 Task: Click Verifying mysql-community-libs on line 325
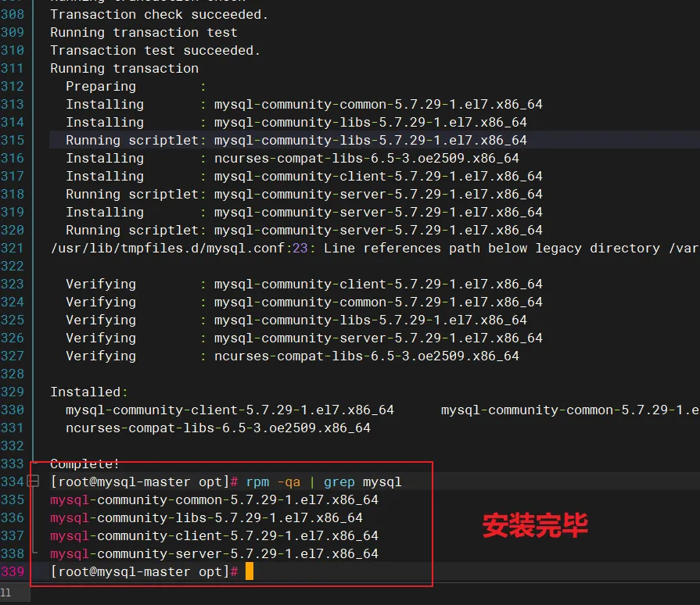pos(296,320)
